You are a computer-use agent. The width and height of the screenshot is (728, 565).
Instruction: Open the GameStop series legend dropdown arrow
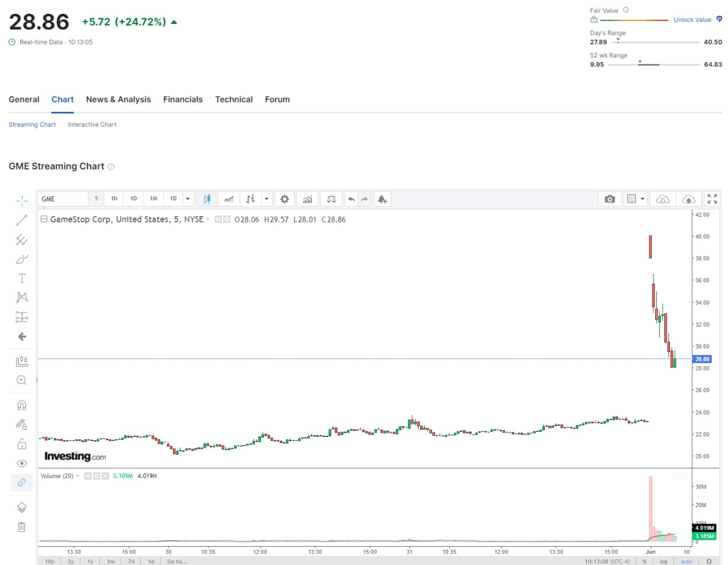208,220
